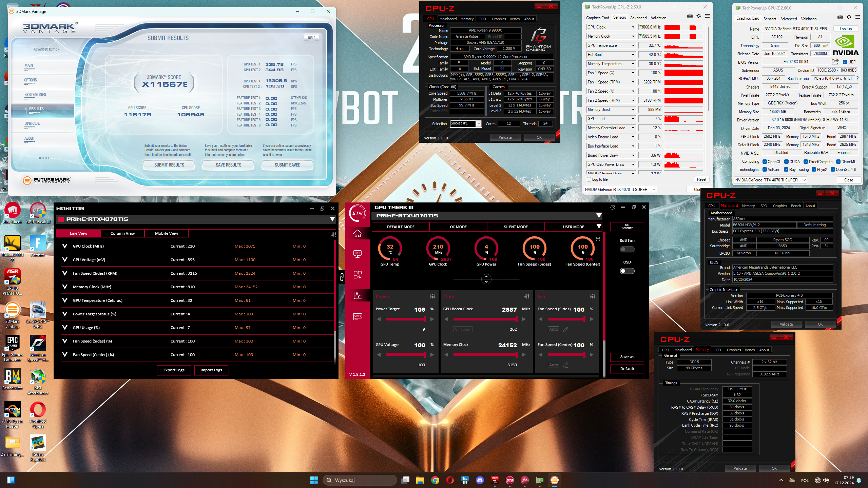
Task: Open 3DMark Vantage desktop shortcut
Action: (13, 315)
